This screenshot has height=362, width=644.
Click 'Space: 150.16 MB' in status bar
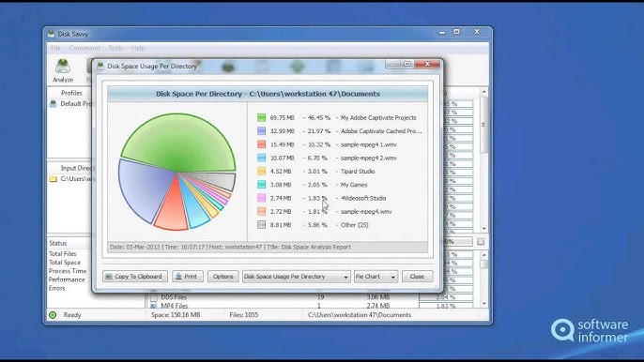coord(176,315)
